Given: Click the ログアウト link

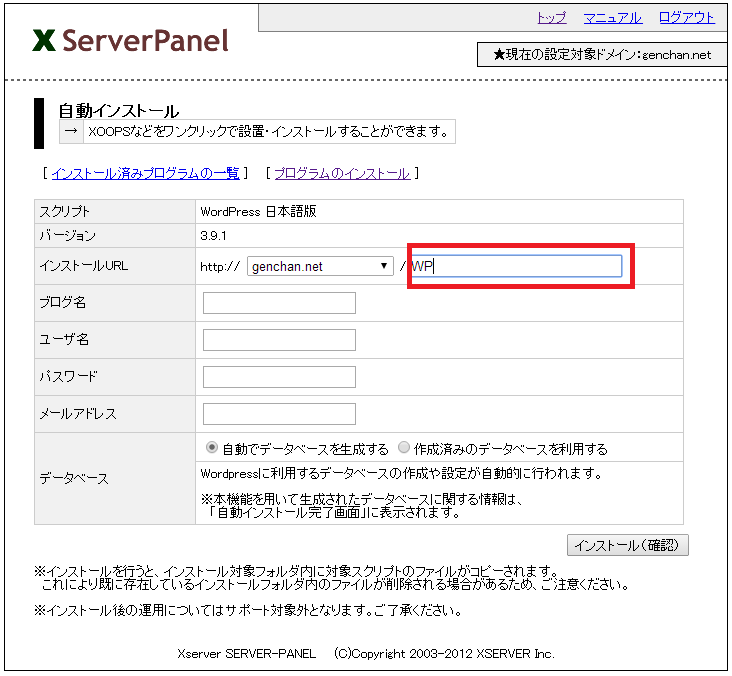Looking at the screenshot, I should [x=686, y=18].
